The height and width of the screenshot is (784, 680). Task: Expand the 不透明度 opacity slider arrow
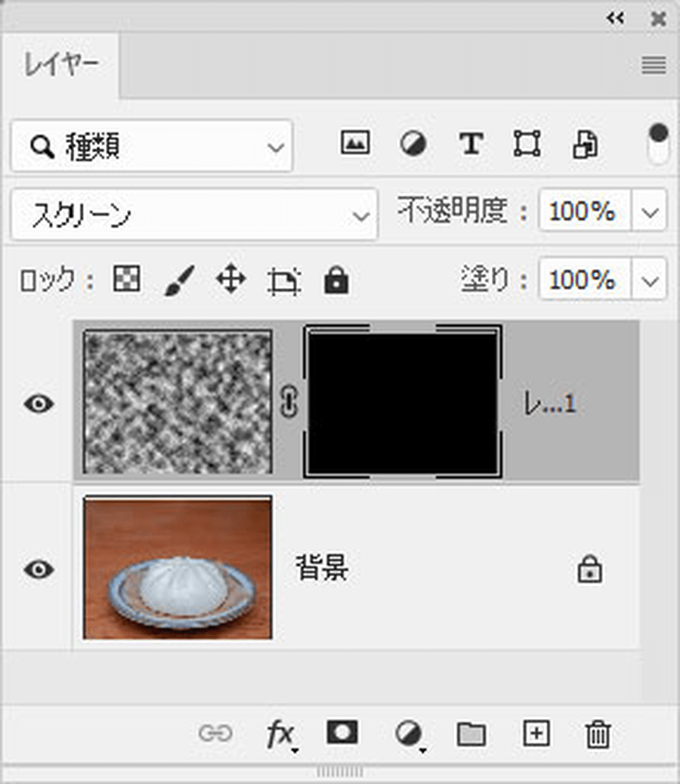pos(650,210)
